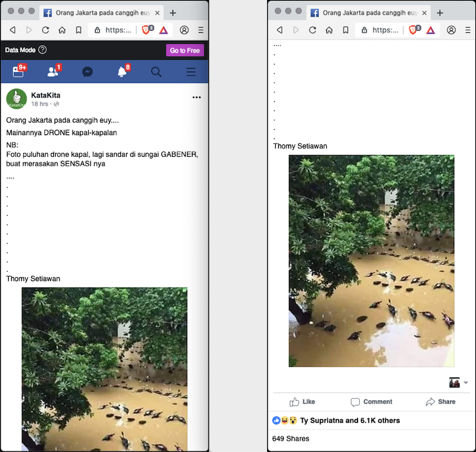Open Facebook Messenger icon in left window
This screenshot has height=452, width=476.
[x=87, y=72]
